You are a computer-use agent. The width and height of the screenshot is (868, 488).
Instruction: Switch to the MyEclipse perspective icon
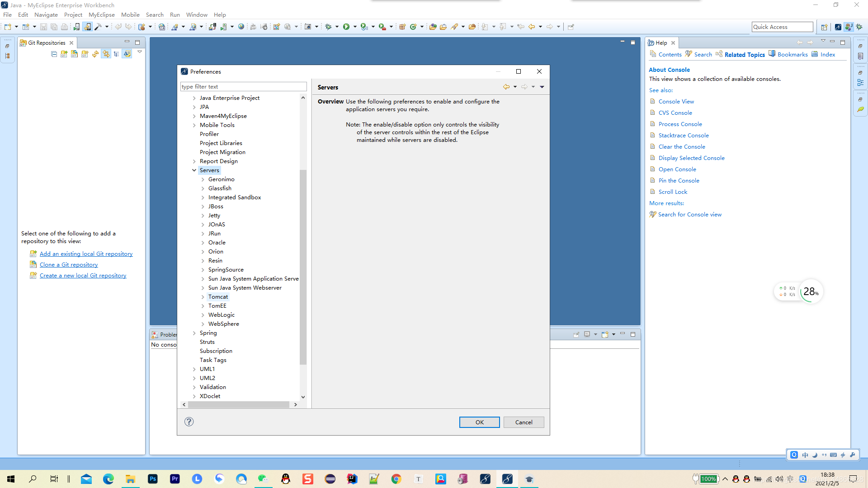click(838, 27)
